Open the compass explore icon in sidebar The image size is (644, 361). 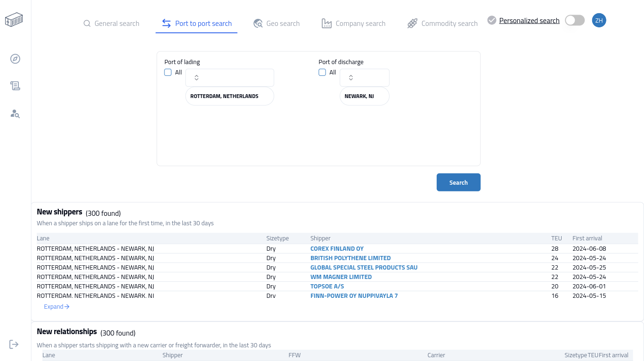(x=15, y=59)
